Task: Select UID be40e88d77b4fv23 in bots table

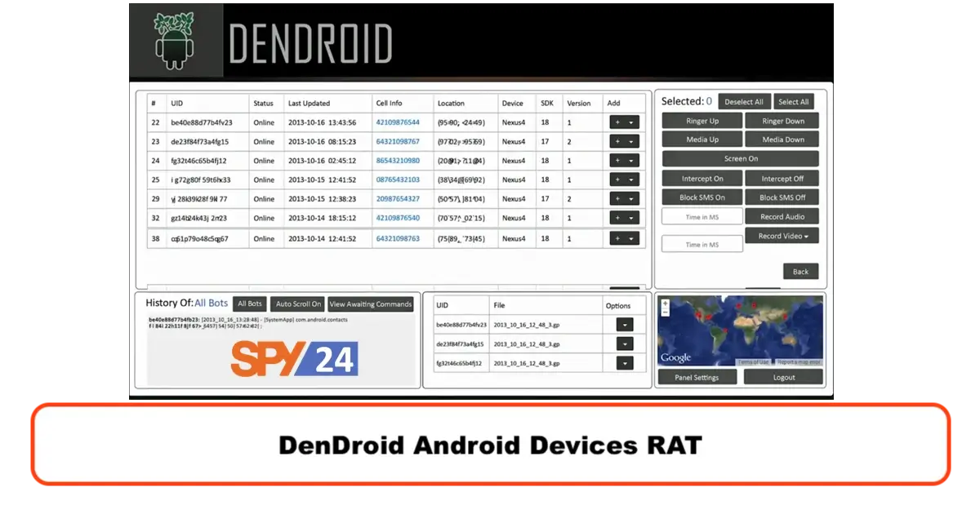Action: 202,122
